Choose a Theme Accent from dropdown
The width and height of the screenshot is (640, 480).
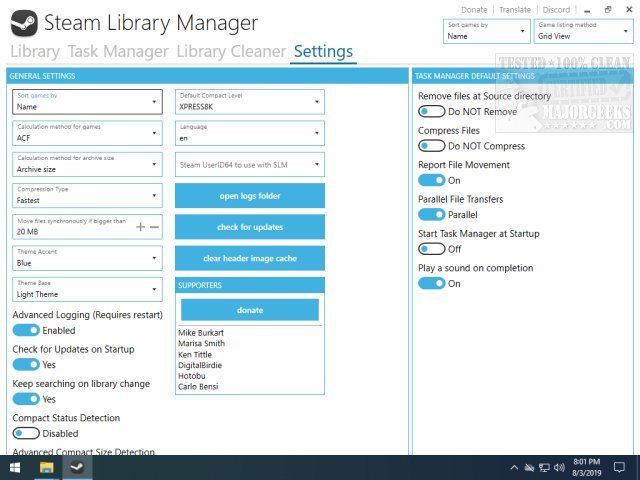pyautogui.click(x=87, y=258)
